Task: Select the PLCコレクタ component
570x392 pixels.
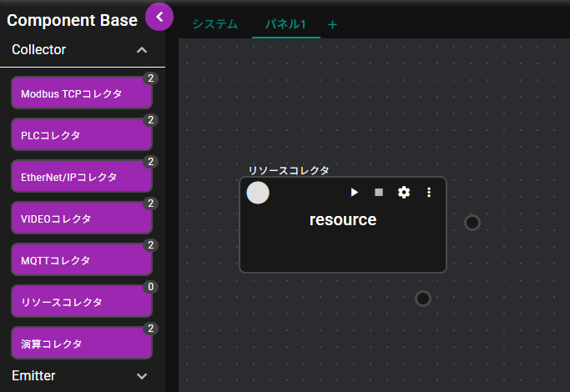Action: pyautogui.click(x=82, y=135)
